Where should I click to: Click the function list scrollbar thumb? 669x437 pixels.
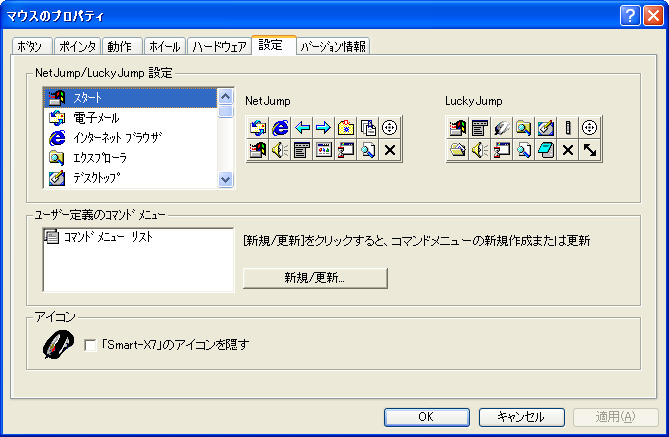pos(225,111)
